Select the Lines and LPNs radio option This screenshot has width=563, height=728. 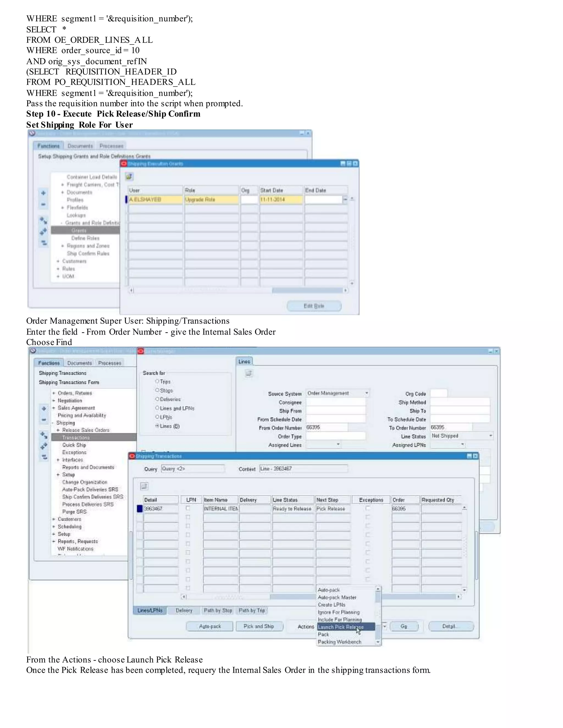click(158, 408)
